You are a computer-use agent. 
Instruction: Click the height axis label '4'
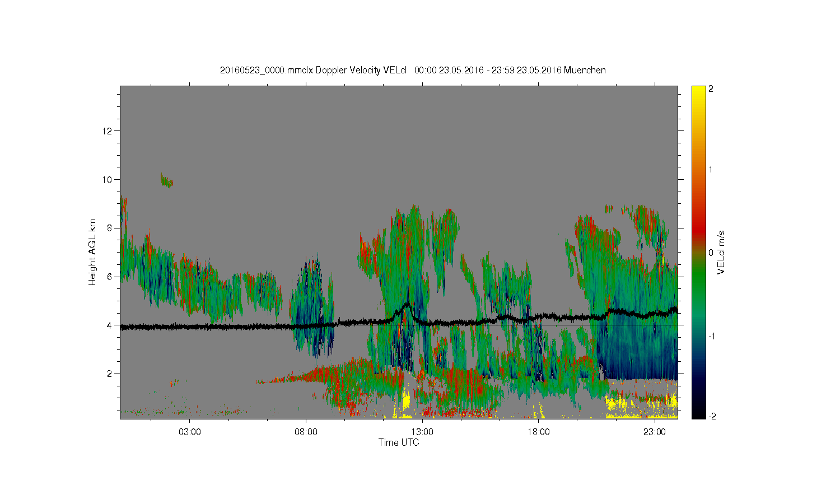pos(110,325)
